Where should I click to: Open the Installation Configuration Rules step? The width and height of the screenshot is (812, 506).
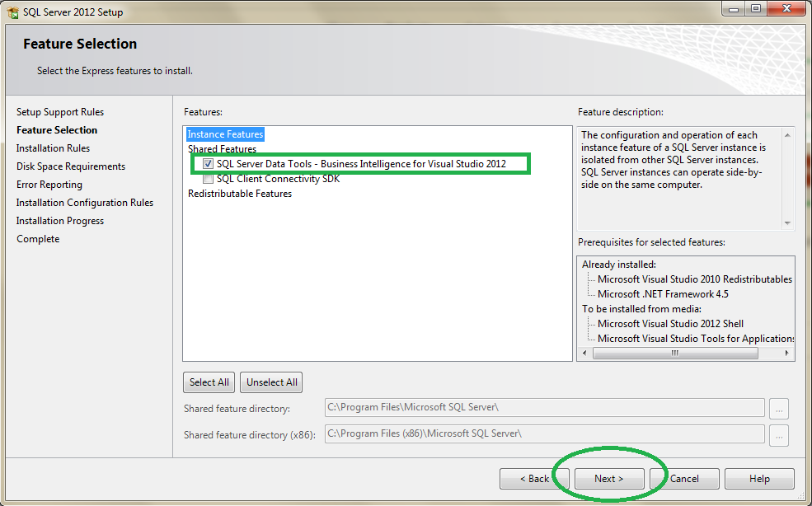[x=85, y=203]
